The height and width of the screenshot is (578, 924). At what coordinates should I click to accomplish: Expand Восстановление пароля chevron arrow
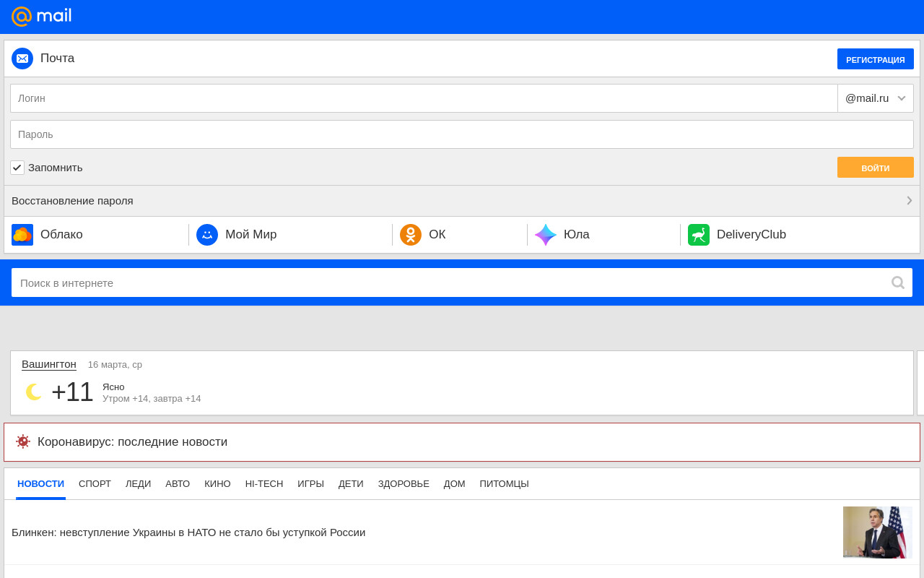(910, 201)
